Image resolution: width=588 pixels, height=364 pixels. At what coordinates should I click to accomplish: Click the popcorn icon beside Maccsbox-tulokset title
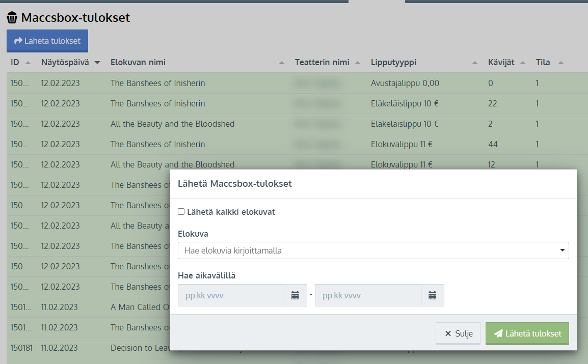click(12, 18)
